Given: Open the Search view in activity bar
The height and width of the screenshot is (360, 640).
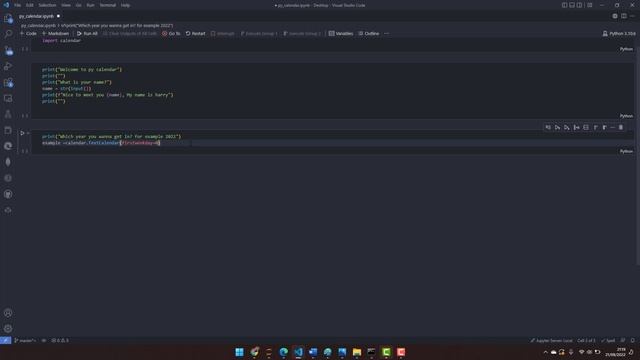Looking at the screenshot, I should point(8,34).
